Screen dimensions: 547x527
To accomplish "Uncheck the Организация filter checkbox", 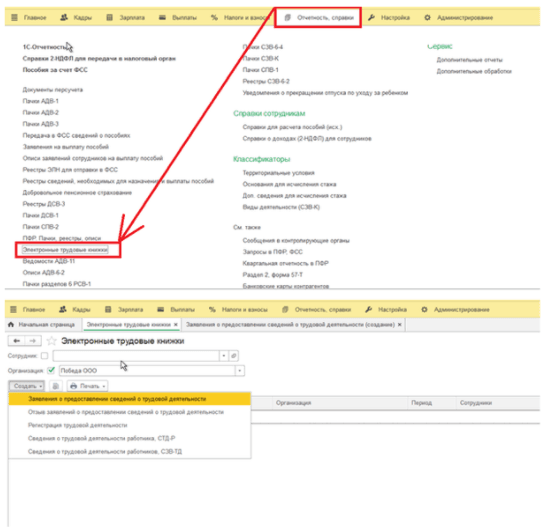I will 51,370.
